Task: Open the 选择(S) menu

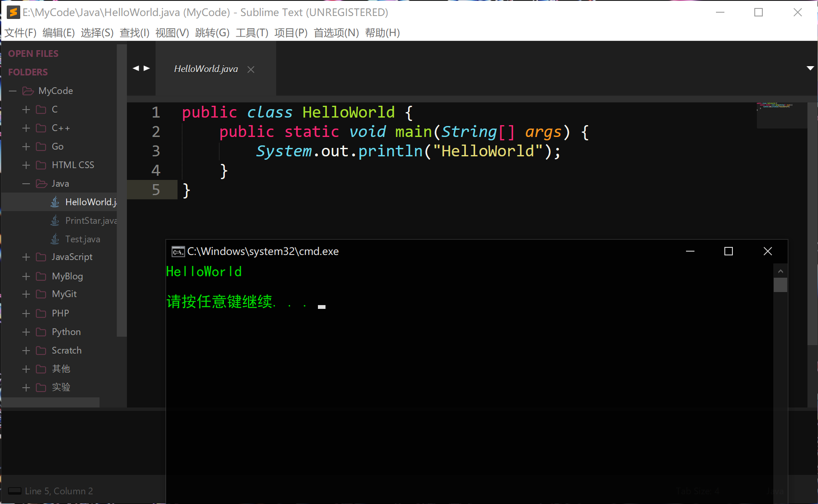Action: (x=97, y=33)
